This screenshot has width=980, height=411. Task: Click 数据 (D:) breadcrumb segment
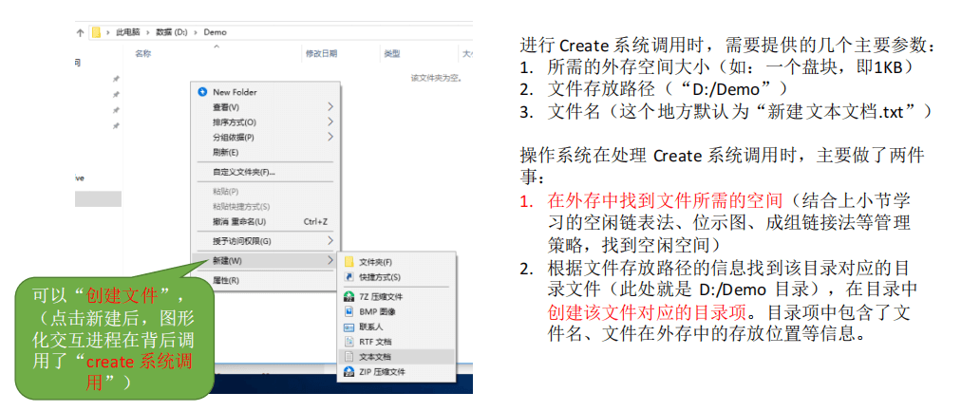[x=171, y=32]
